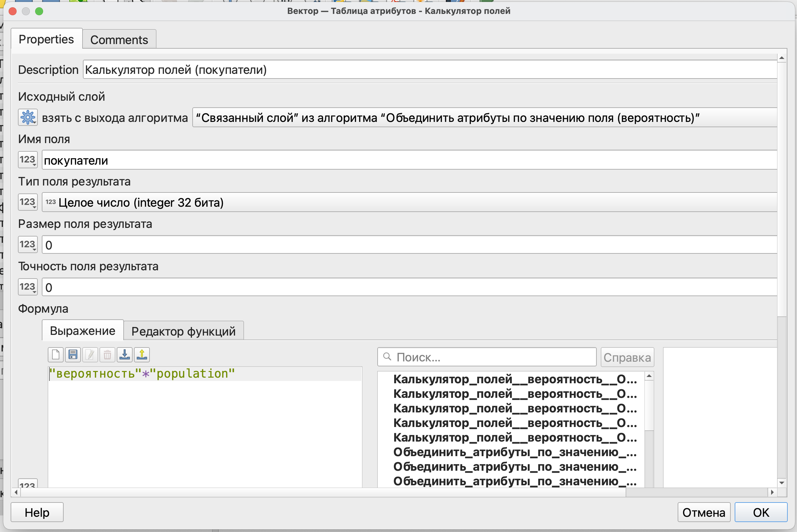Click the edit expression pencil icon
797x532 pixels.
[x=90, y=355]
